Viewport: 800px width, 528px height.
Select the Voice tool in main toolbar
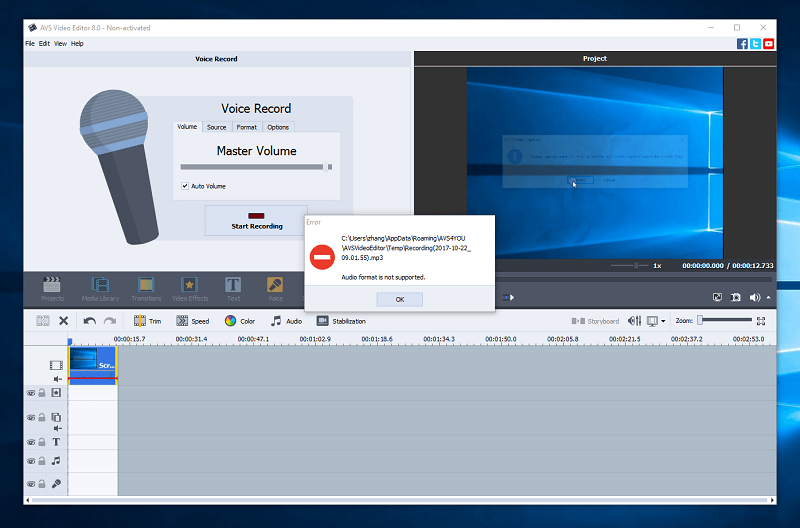276,289
